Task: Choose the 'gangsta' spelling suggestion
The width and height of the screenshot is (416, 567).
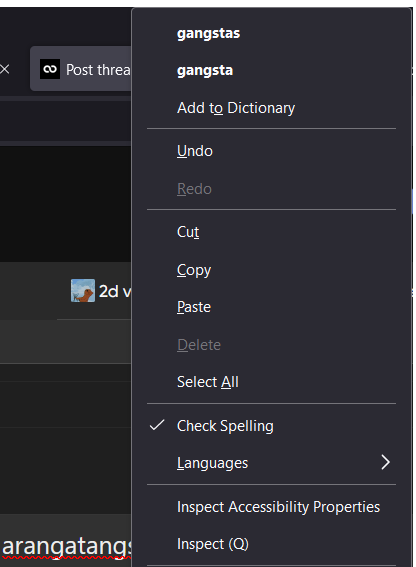Action: point(271,70)
